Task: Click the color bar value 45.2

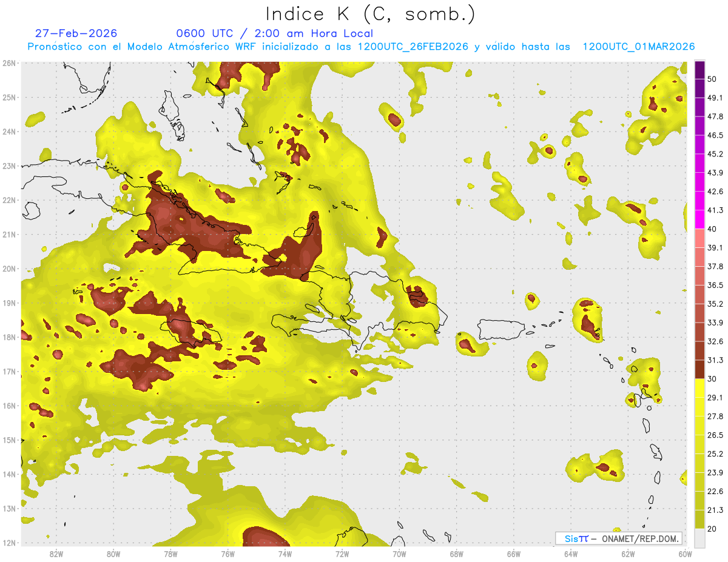Action: coord(715,153)
